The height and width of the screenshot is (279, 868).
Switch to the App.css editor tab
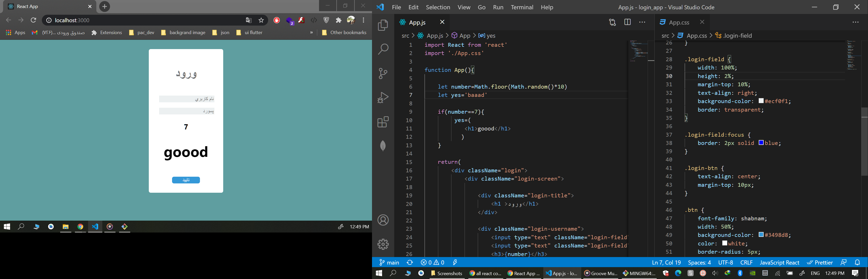click(678, 22)
